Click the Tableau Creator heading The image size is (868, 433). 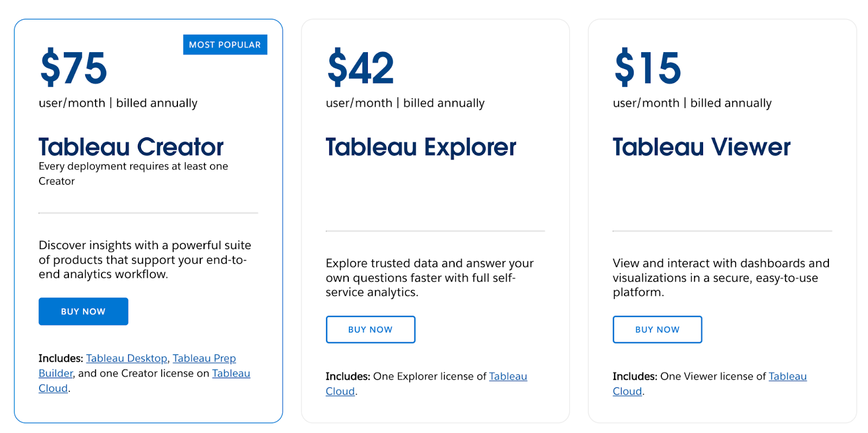130,147
